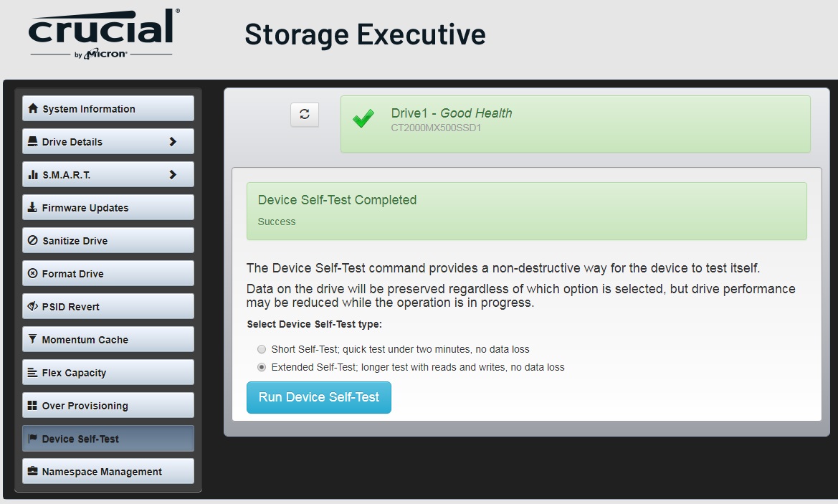The height and width of the screenshot is (504, 838).
Task: Click the Run Device Self-Test button
Action: [318, 397]
